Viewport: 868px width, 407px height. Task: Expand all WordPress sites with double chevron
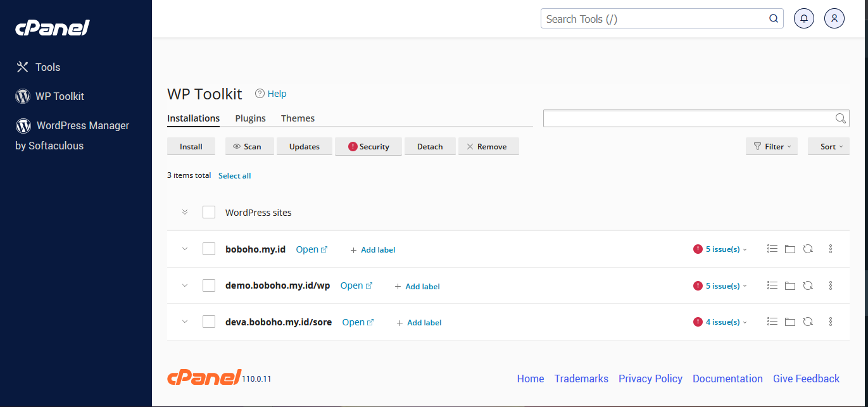click(185, 212)
